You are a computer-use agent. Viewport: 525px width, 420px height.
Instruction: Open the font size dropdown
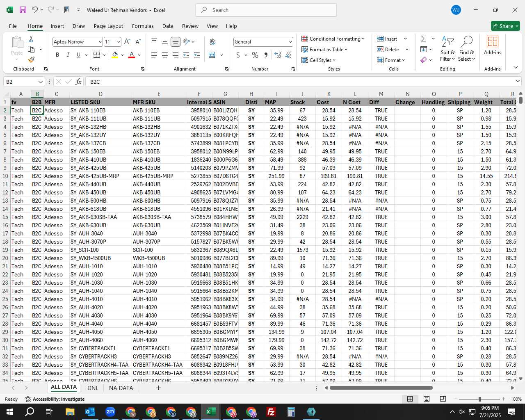point(119,42)
